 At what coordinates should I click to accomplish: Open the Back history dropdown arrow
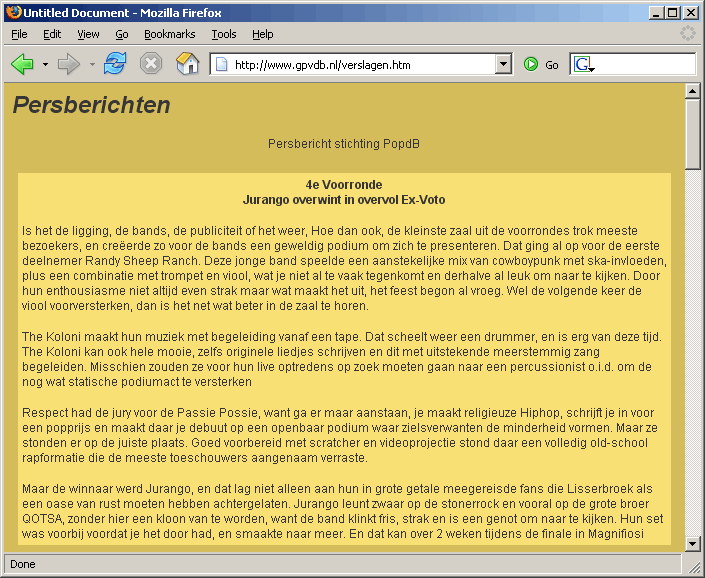(45, 65)
